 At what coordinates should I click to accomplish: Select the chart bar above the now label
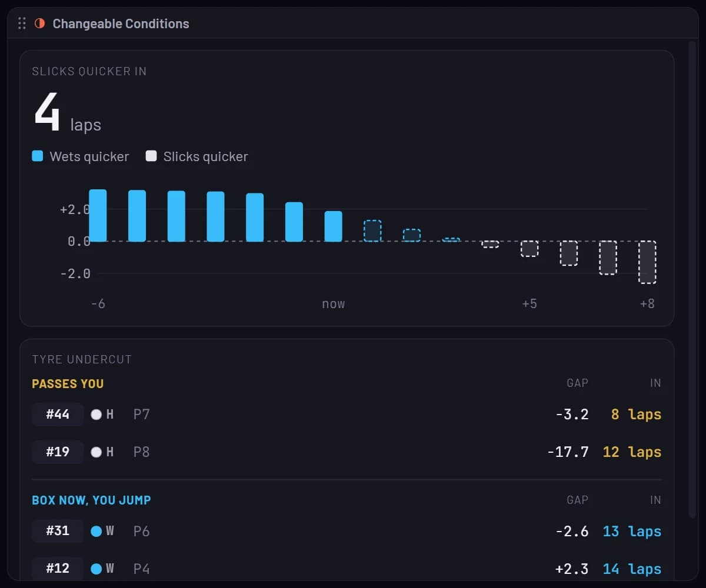tap(333, 226)
